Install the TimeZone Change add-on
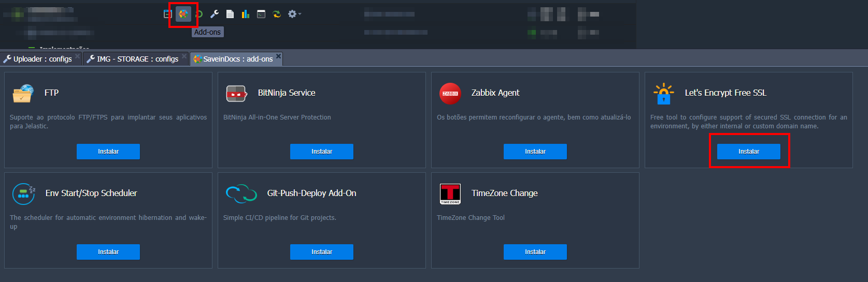This screenshot has width=868, height=282. pyautogui.click(x=535, y=252)
